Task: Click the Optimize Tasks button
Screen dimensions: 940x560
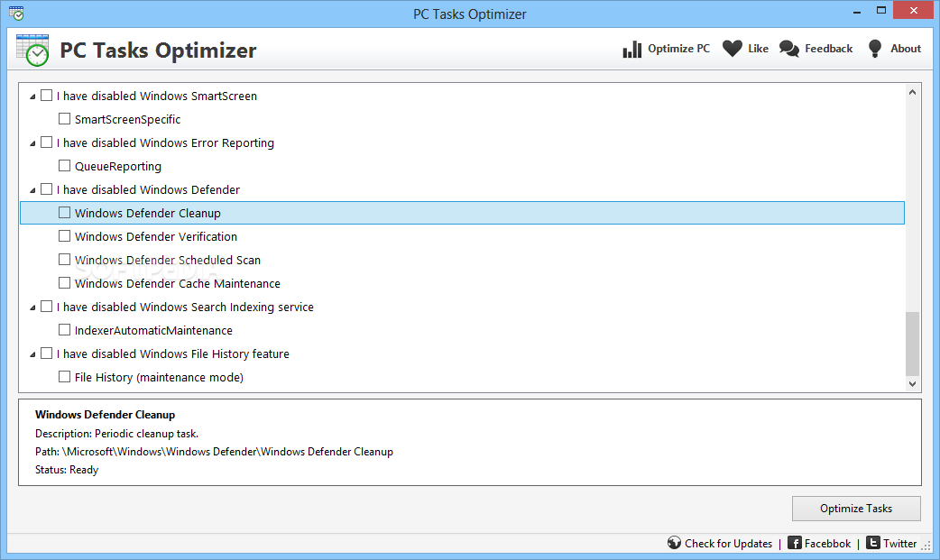Action: click(856, 509)
